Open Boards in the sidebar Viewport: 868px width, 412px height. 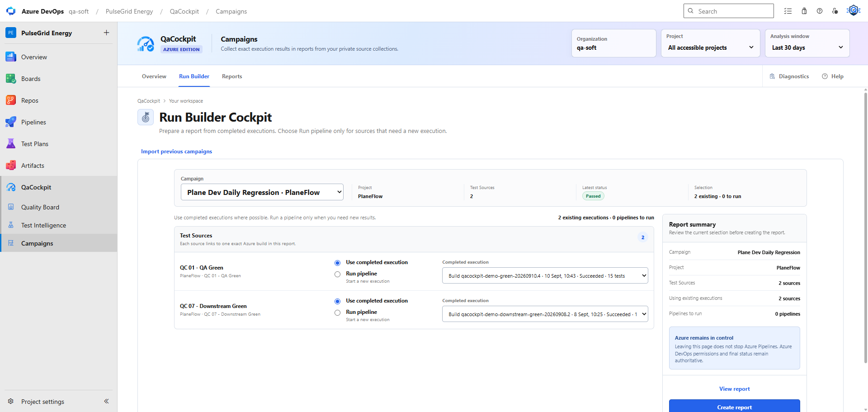tap(59, 79)
